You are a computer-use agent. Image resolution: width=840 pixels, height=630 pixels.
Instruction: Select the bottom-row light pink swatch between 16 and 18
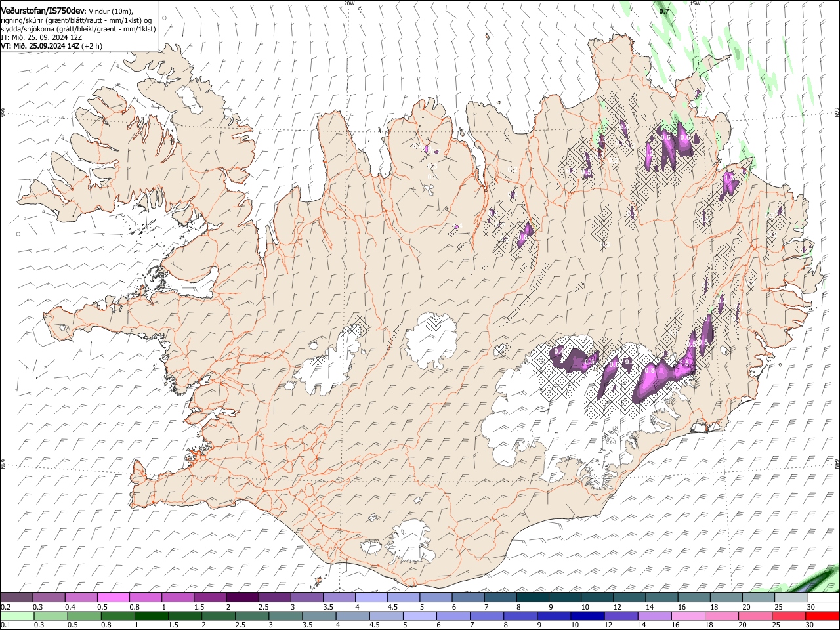[x=687, y=616]
